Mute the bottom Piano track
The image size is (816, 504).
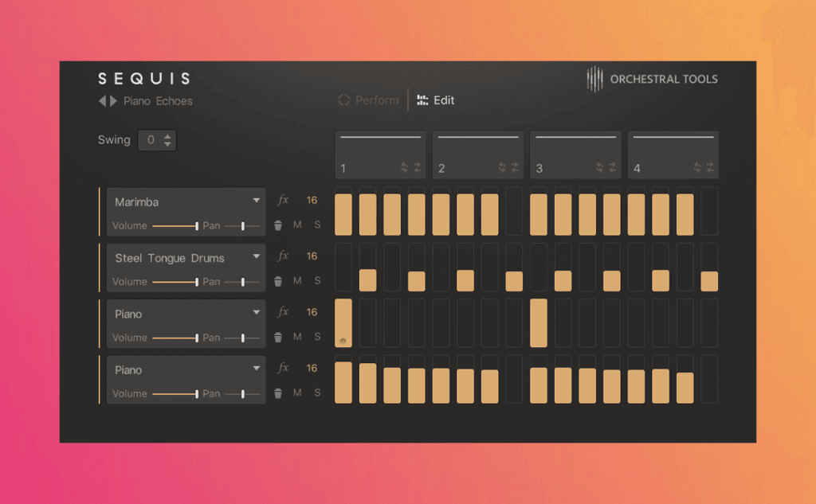tap(297, 393)
